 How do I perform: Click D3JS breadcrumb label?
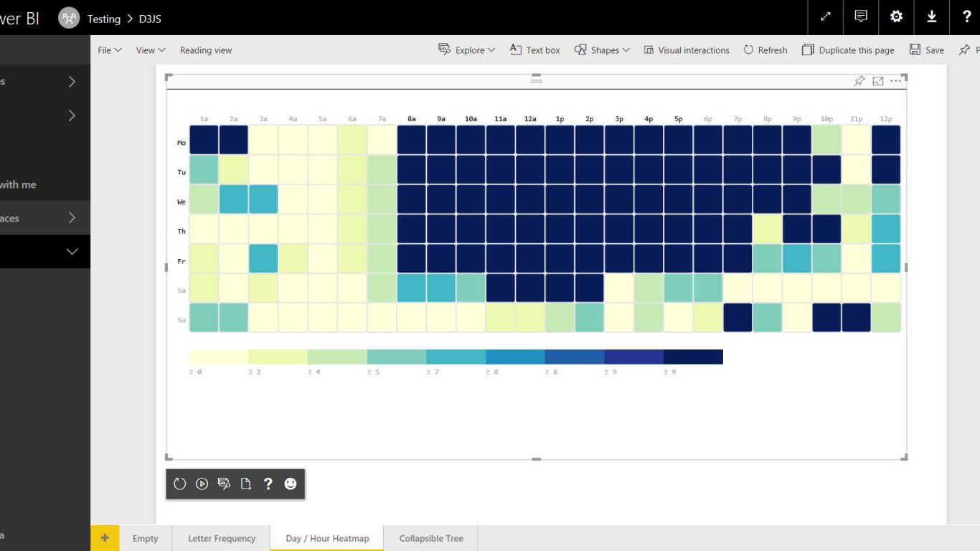150,19
